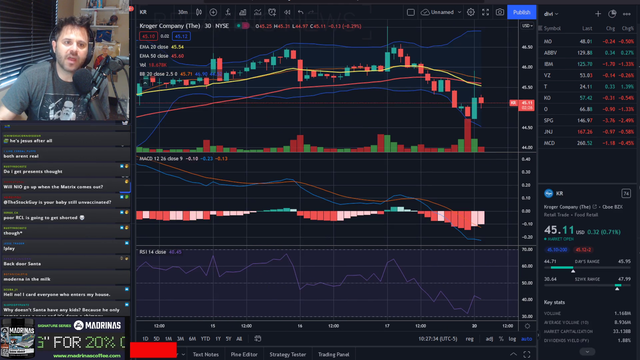The width and height of the screenshot is (640, 360).
Task: Click the RSI 14 close indicator label
Action: (x=153, y=252)
